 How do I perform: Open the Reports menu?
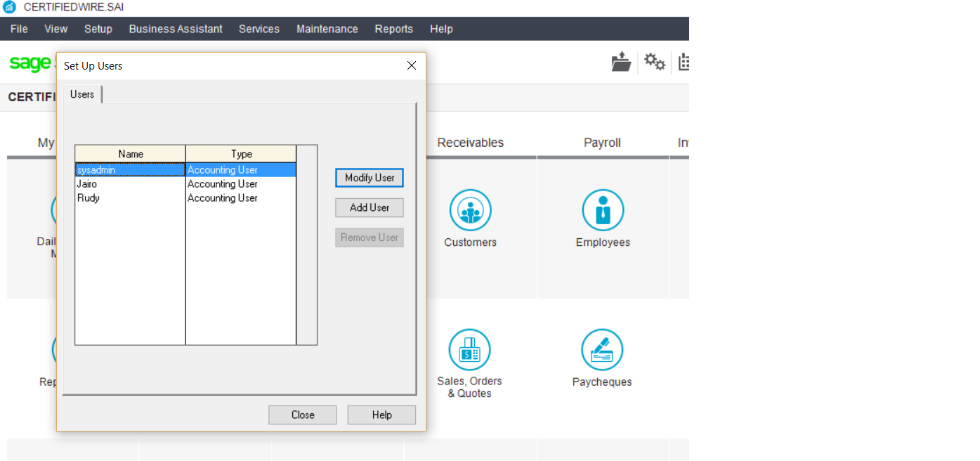pos(394,29)
